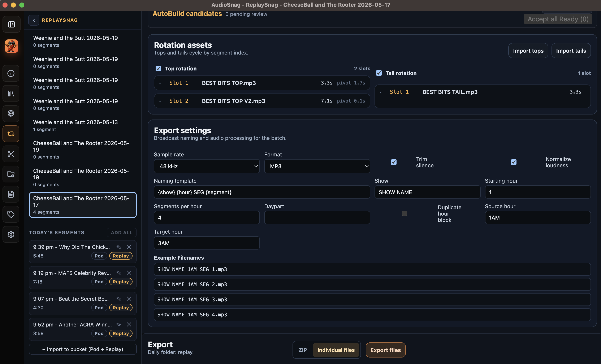Remove the 9 52 pm Another ACRA segment

coord(129,325)
